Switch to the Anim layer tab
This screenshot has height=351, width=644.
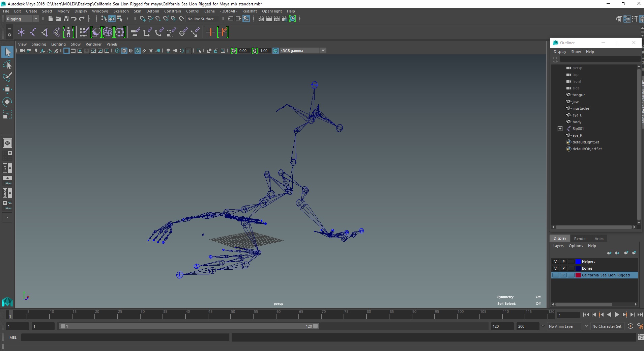pos(599,239)
